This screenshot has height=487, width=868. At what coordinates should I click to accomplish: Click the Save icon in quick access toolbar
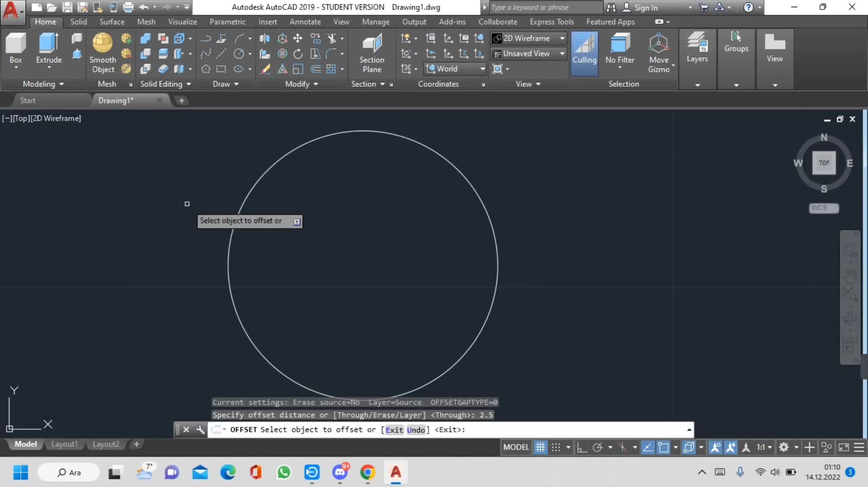tap(67, 7)
